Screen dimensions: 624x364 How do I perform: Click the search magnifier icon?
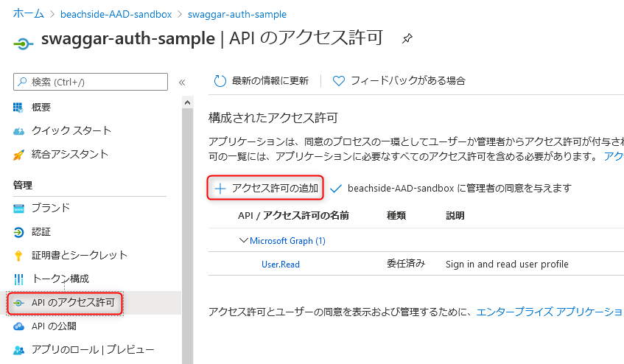point(23,82)
